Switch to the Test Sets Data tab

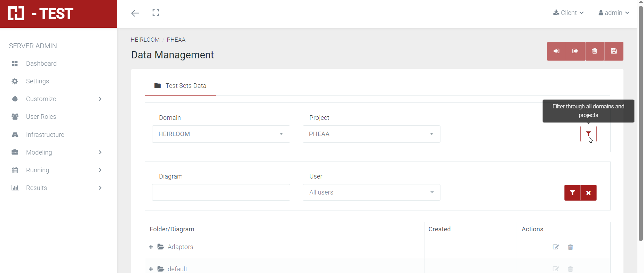point(180,86)
